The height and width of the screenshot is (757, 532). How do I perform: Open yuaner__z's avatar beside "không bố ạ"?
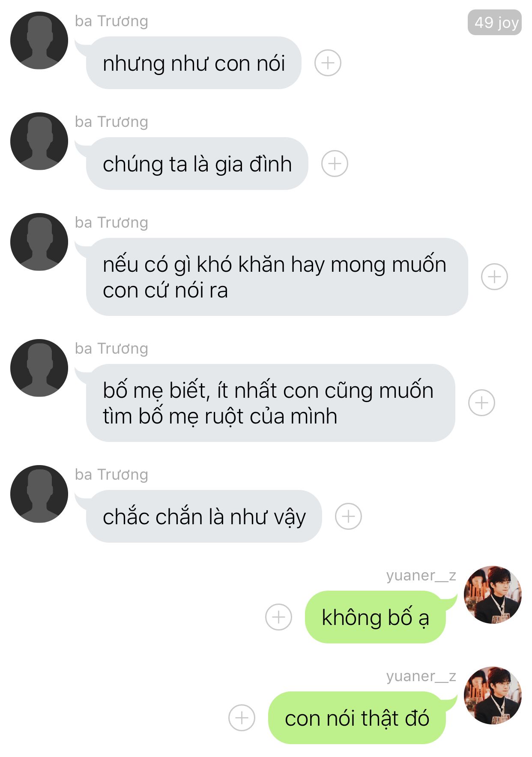point(493,595)
